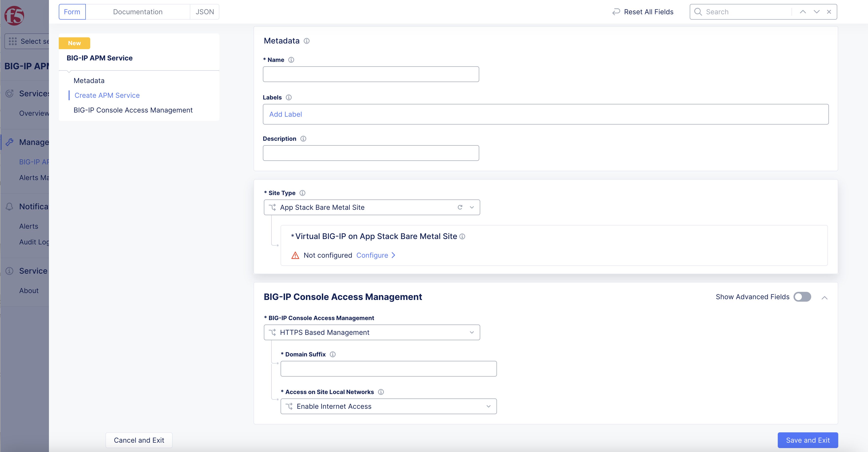Viewport: 868px width, 452px height.
Task: Click the Service Info icon in sidebar
Action: click(9, 271)
